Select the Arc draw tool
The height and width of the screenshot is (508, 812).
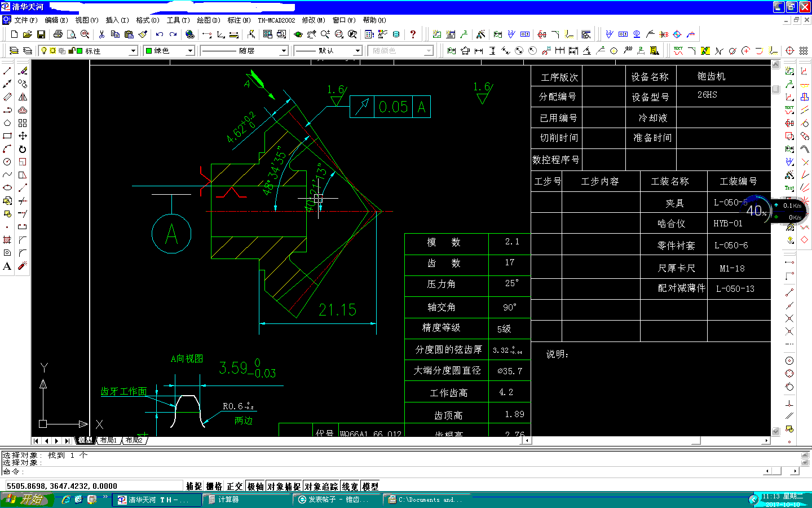tap(7, 148)
